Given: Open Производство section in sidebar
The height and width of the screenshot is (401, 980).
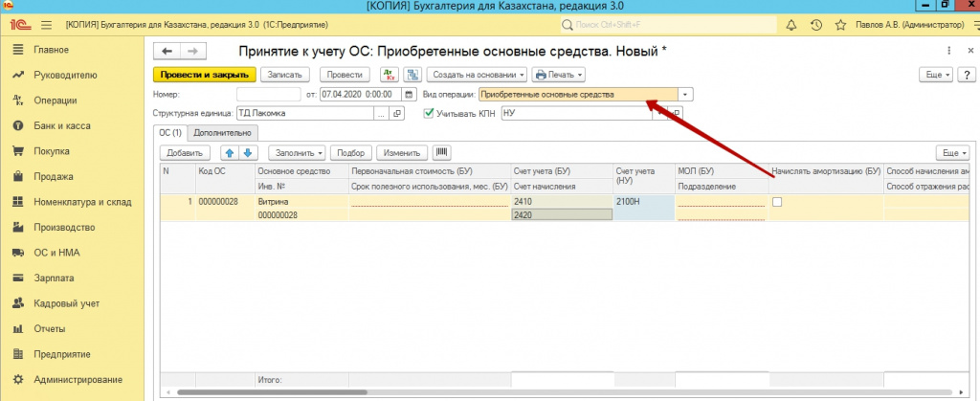Looking at the screenshot, I should (x=64, y=228).
